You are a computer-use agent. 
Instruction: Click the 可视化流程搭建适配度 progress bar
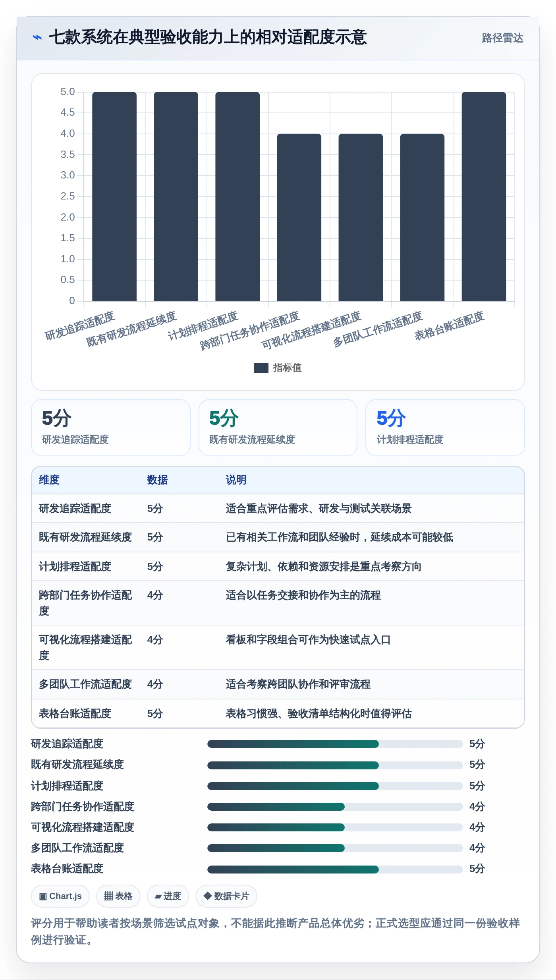click(335, 827)
